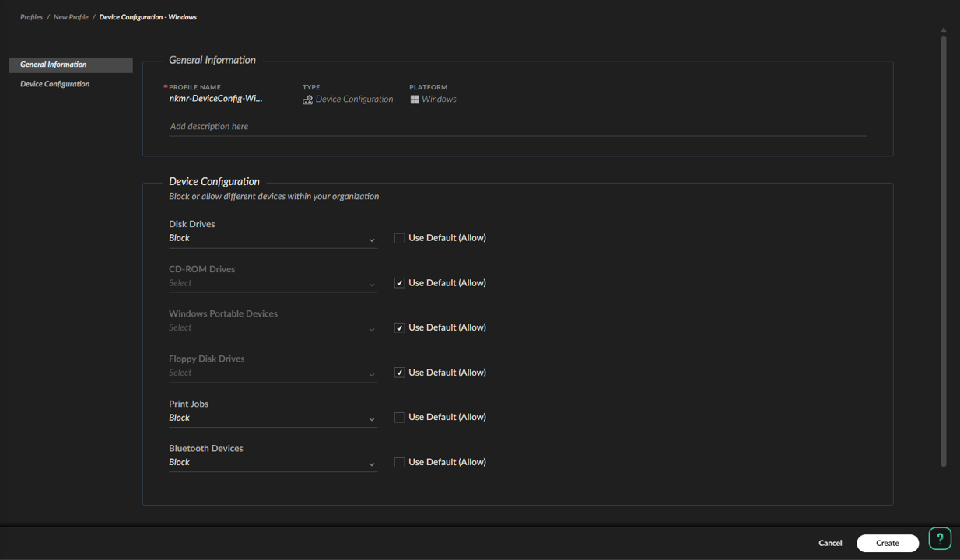Switch to Device Configuration sidebar section
Image resolution: width=960 pixels, height=560 pixels.
[x=55, y=84]
